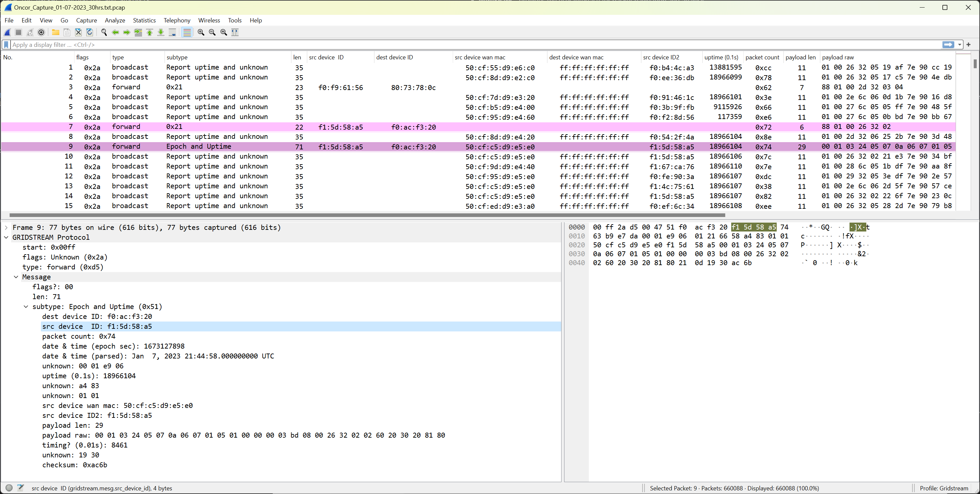Add a display filter button plus icon

pos(968,45)
